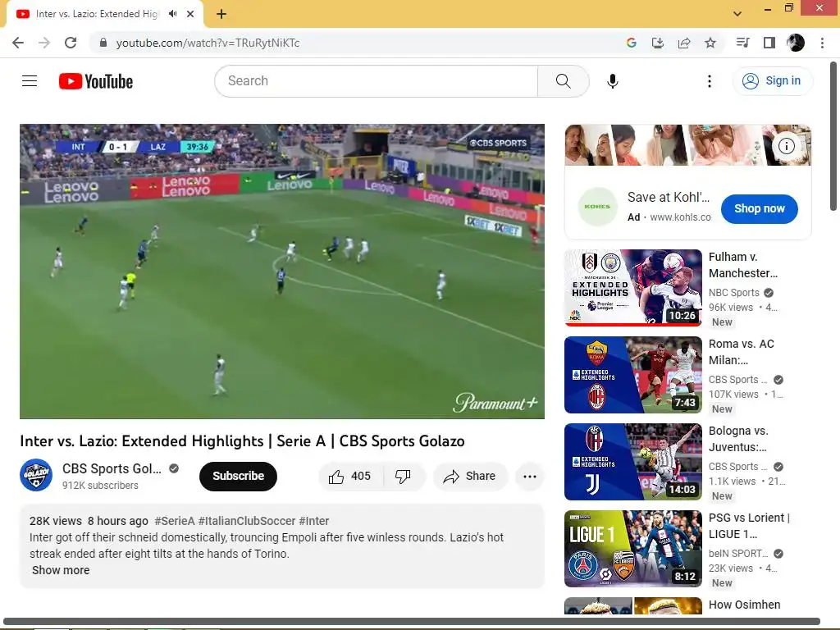Open Chrome profile avatar

(796, 43)
